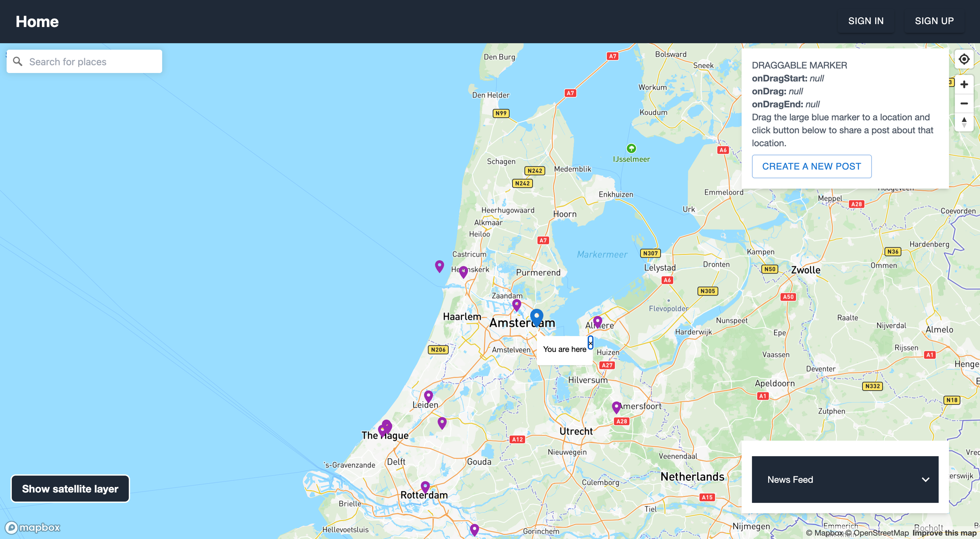Click the Search for places field
The height and width of the screenshot is (539, 980).
[x=91, y=62]
